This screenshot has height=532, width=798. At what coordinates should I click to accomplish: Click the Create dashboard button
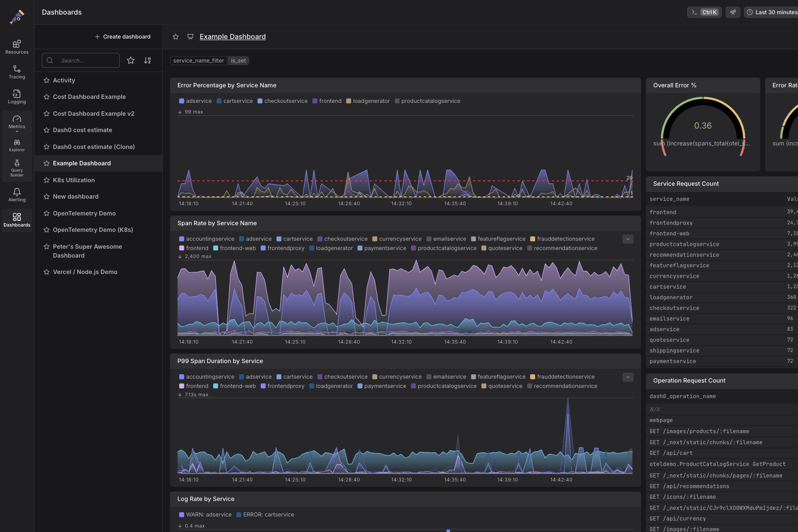pyautogui.click(x=123, y=37)
